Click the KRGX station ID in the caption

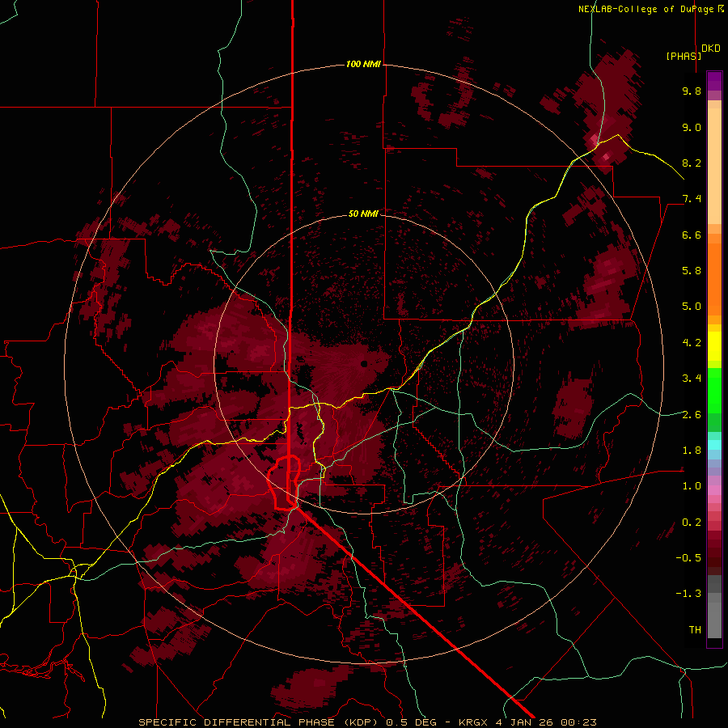coord(475,722)
